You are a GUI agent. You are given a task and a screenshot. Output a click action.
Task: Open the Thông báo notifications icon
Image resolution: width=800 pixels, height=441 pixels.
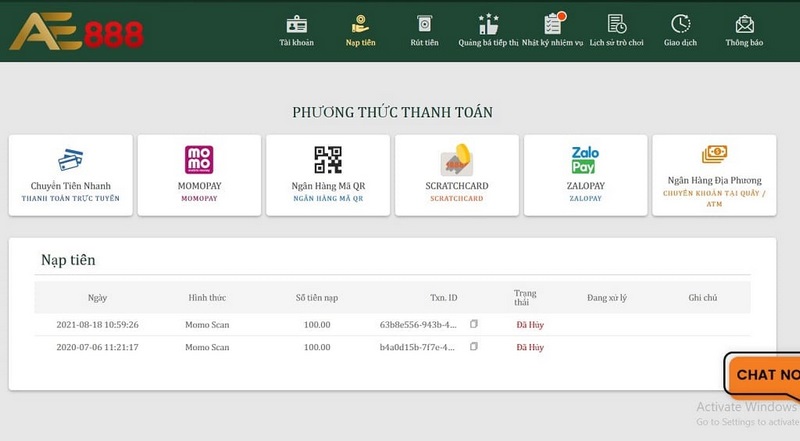744,28
